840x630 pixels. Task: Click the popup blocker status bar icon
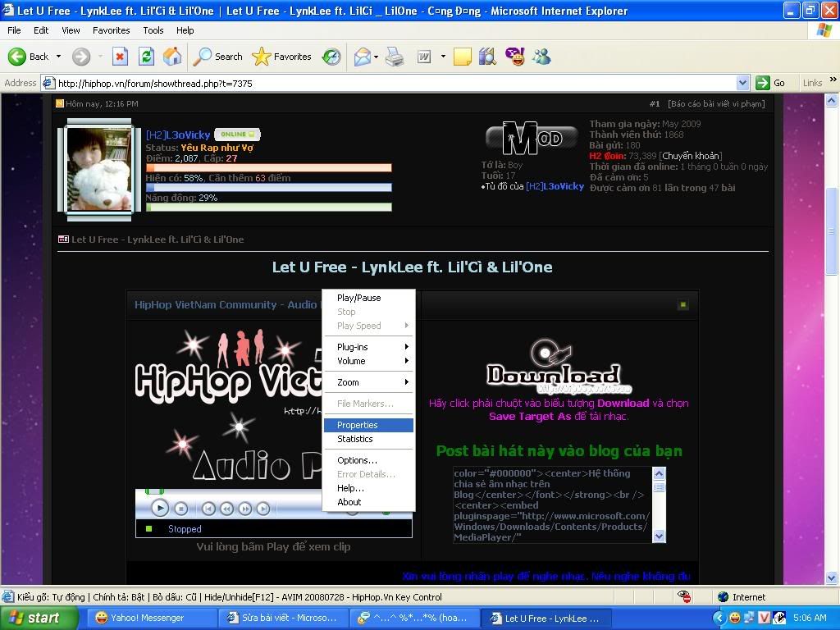click(684, 597)
